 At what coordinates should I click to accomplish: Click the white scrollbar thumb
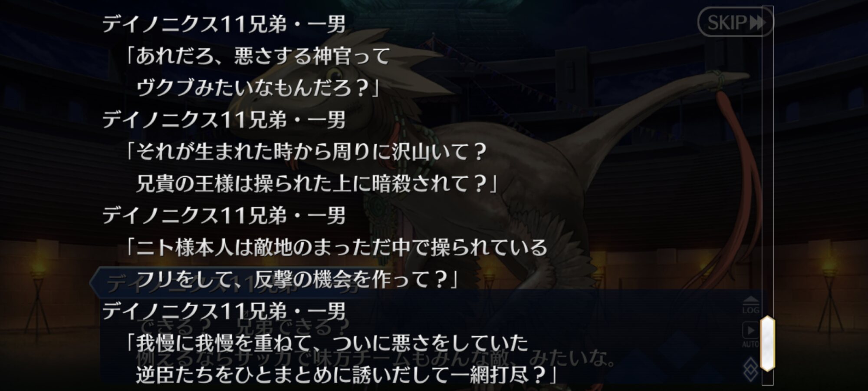click(x=767, y=343)
